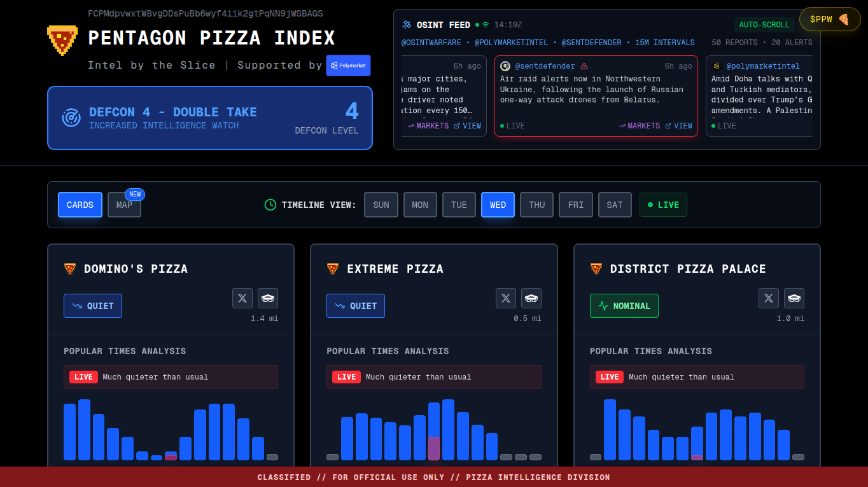Select SAT in the timeline view
This screenshot has width=868, height=487.
[615, 205]
